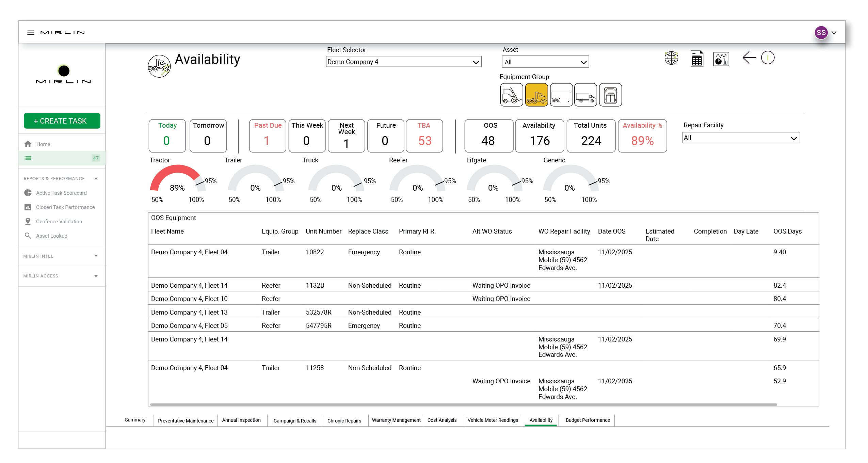Open the Fleet Selector dropdown

coord(403,62)
